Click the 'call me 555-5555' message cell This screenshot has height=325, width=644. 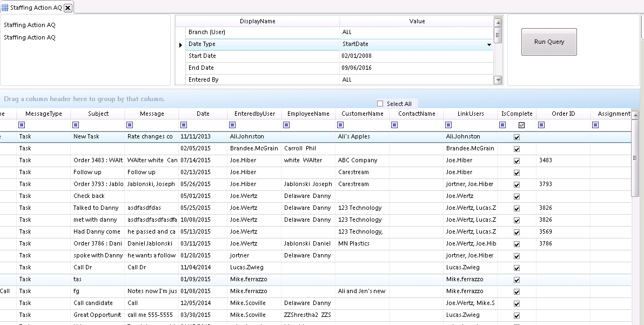tap(152, 316)
